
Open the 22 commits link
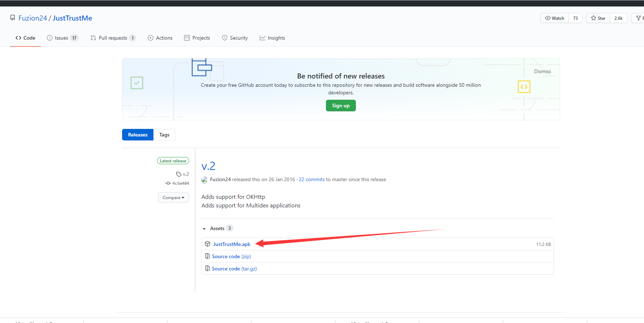(312, 179)
